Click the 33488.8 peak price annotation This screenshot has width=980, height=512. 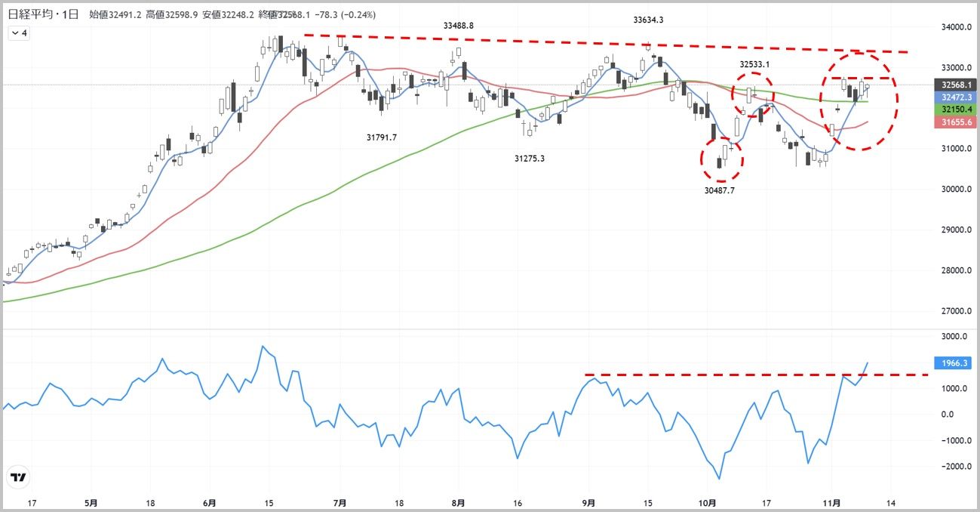459,25
